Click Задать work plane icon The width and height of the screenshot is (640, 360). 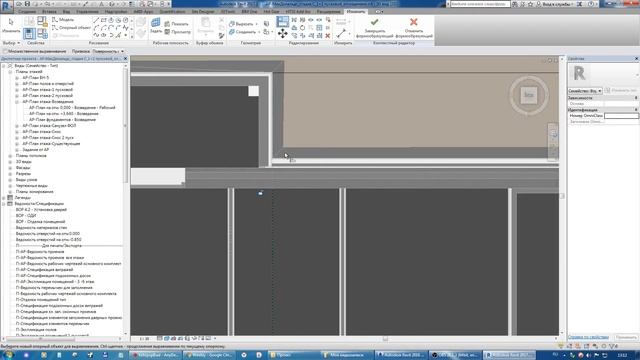tap(156, 26)
